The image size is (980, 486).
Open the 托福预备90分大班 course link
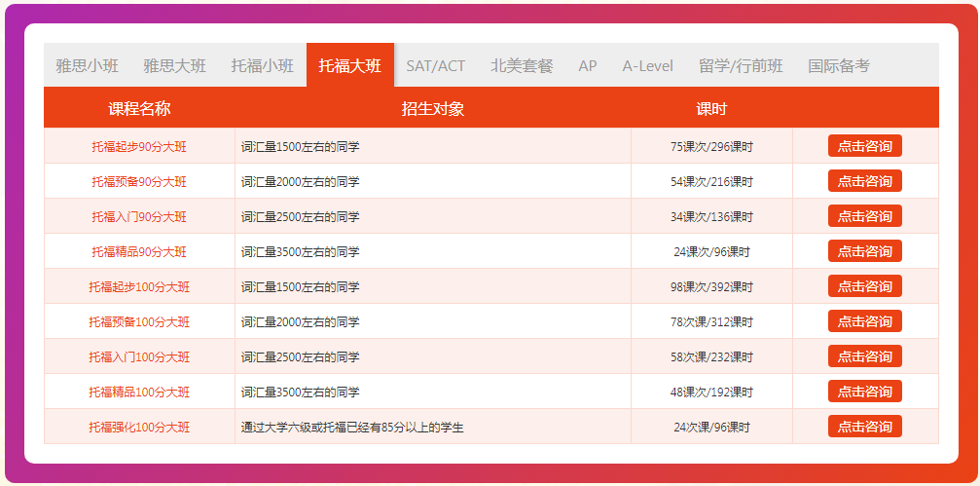pos(139,182)
